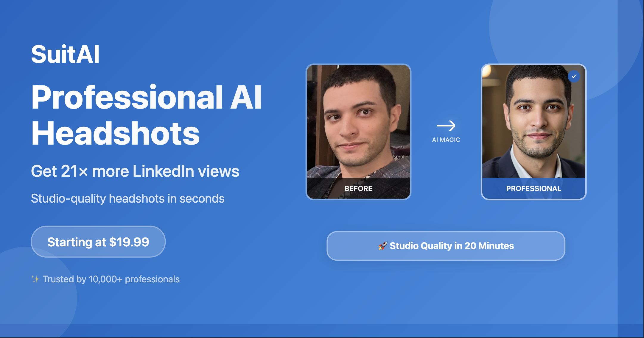Click the BEFORE caption label

(x=358, y=188)
